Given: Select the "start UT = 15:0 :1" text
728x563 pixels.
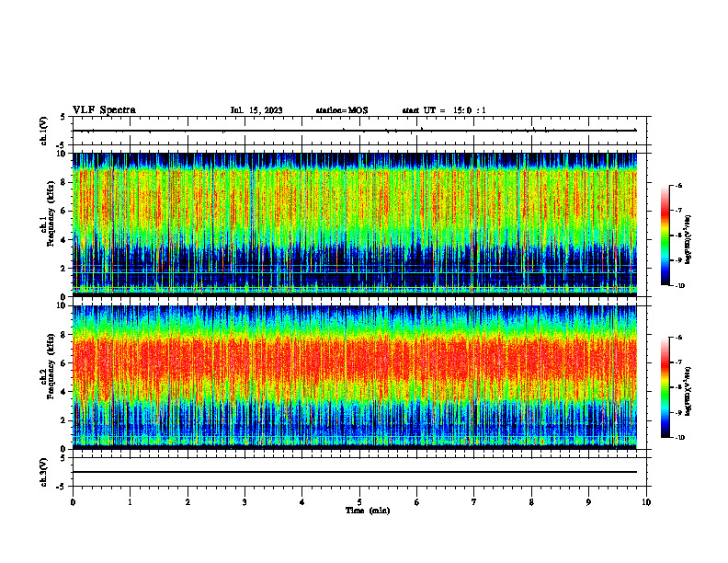Looking at the screenshot, I should tap(444, 110).
